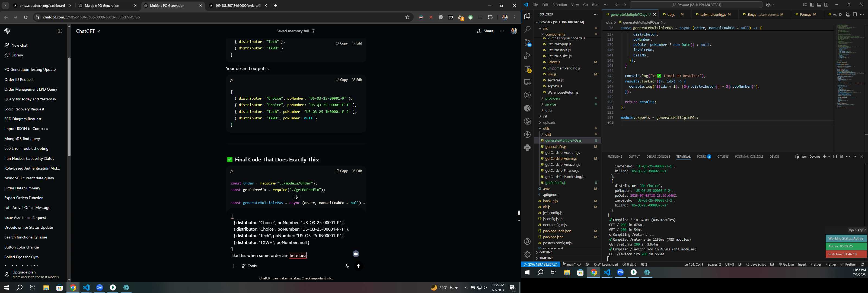Viewport: 868px width, 293px height.
Task: Add attachment with plus icon in ChatGPT composer
Action: [234, 266]
